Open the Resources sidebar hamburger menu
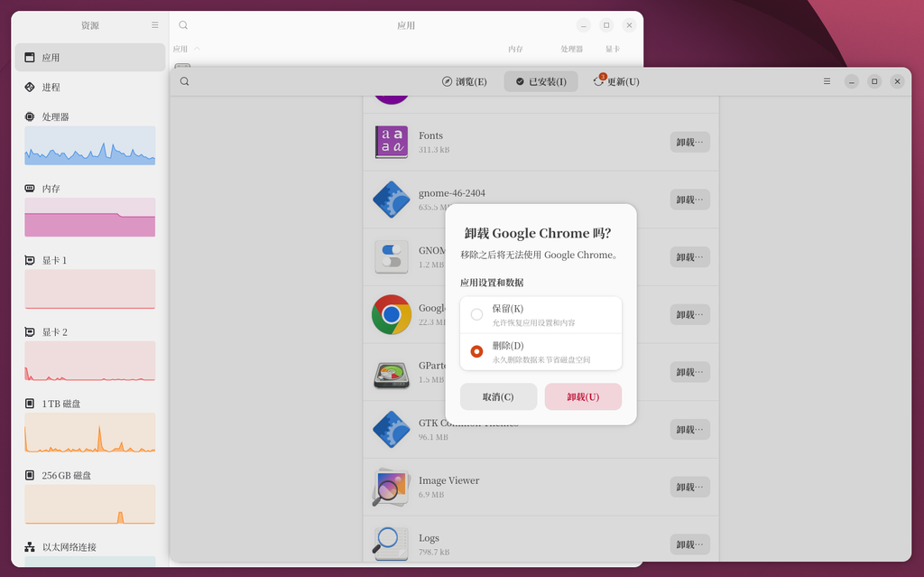Screen dimensions: 924x577 [x=155, y=24]
